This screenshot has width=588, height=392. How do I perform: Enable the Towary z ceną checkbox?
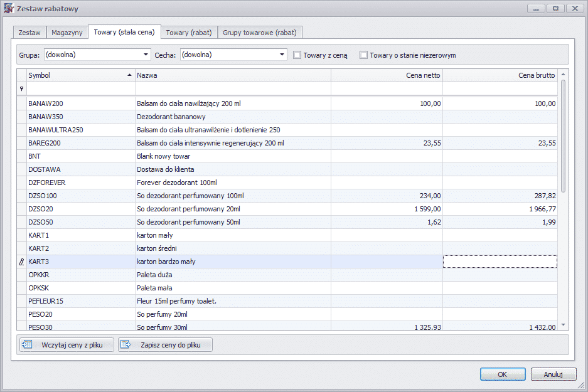tap(297, 55)
